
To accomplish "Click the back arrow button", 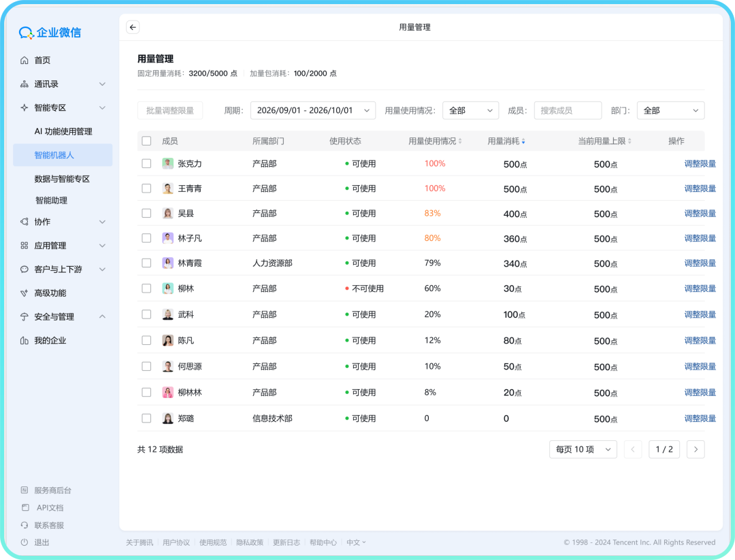I will point(133,27).
